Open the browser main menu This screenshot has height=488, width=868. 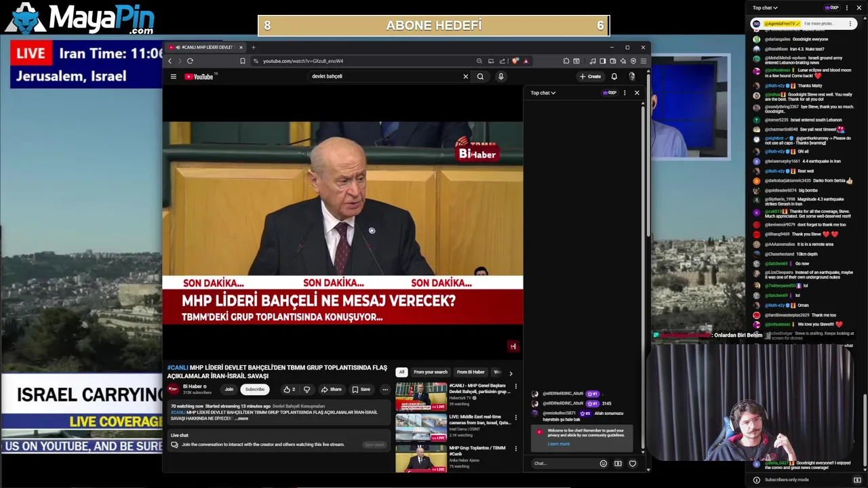[643, 61]
